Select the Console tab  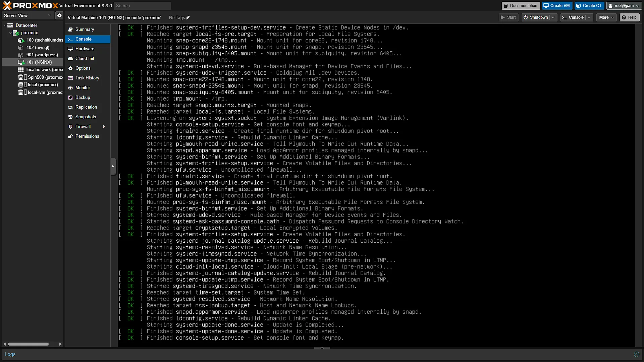(x=88, y=39)
